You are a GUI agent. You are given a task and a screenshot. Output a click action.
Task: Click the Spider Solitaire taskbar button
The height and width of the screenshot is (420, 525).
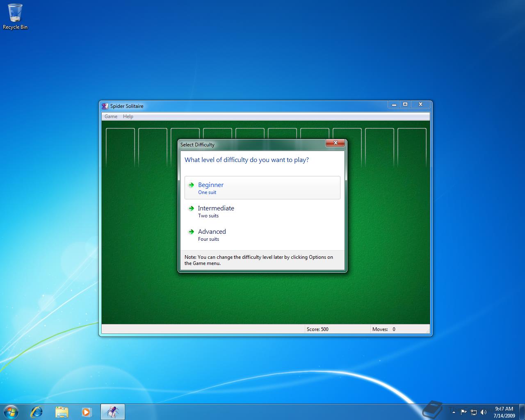click(x=112, y=412)
